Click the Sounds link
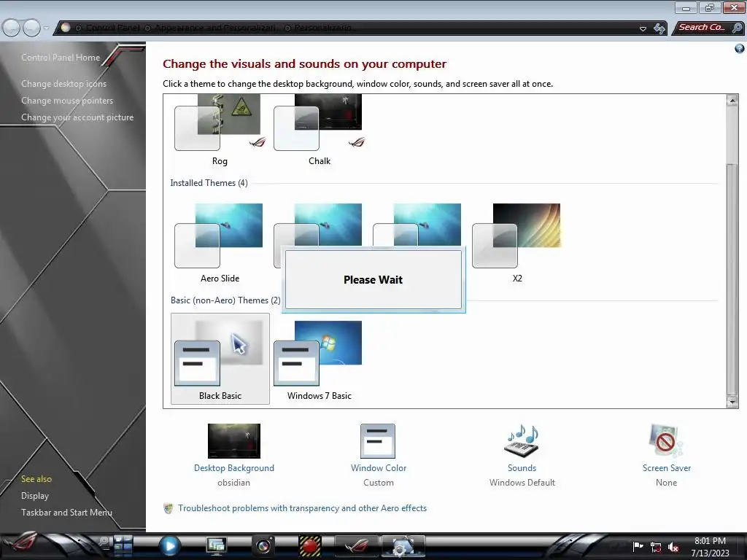Screen dimensions: 747x560 click(522, 468)
